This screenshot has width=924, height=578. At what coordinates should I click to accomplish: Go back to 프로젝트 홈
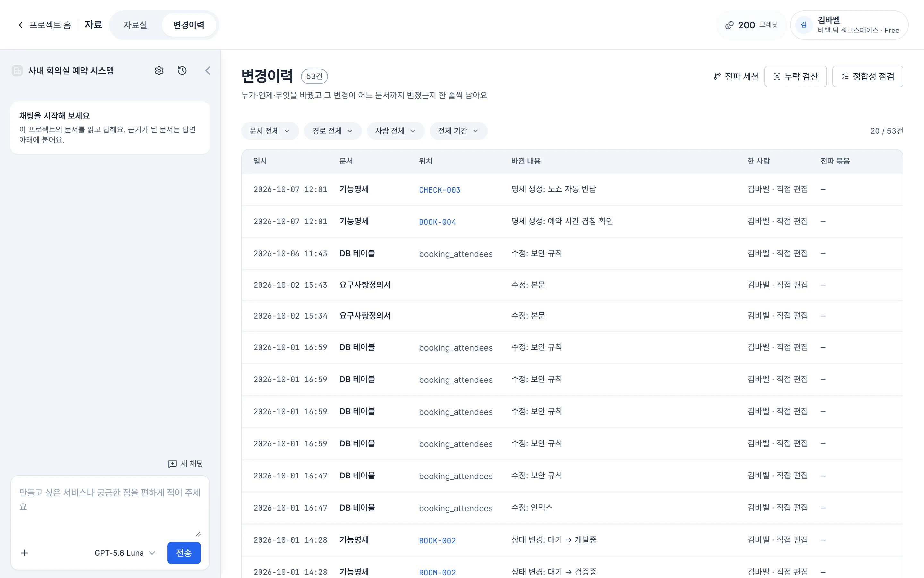click(44, 25)
